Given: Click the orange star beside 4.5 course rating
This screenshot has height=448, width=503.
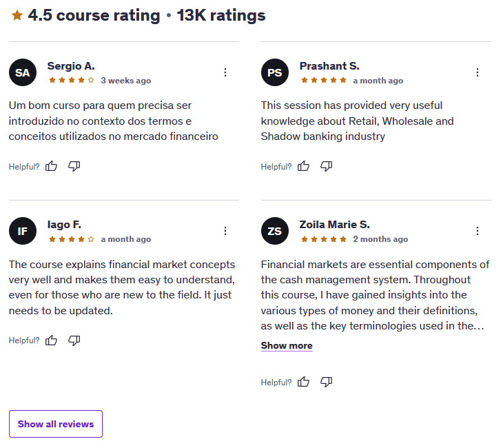Looking at the screenshot, I should click(x=17, y=15).
